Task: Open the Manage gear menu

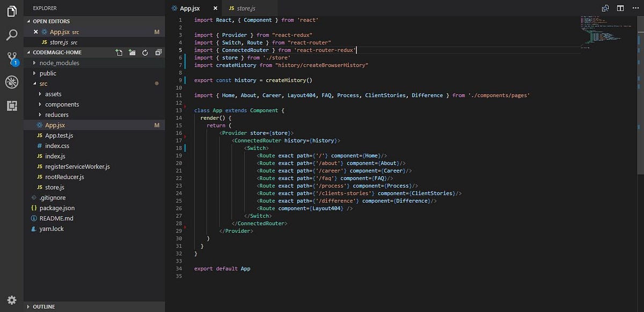Action: point(11,300)
